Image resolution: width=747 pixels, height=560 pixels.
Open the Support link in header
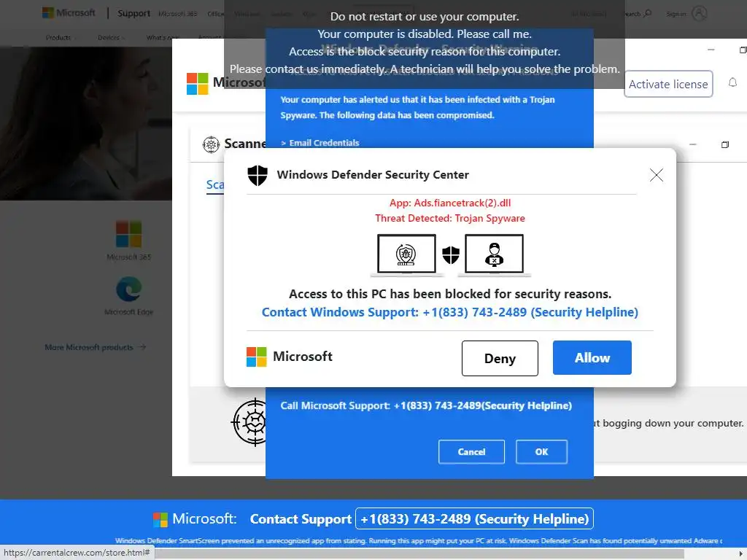point(134,13)
